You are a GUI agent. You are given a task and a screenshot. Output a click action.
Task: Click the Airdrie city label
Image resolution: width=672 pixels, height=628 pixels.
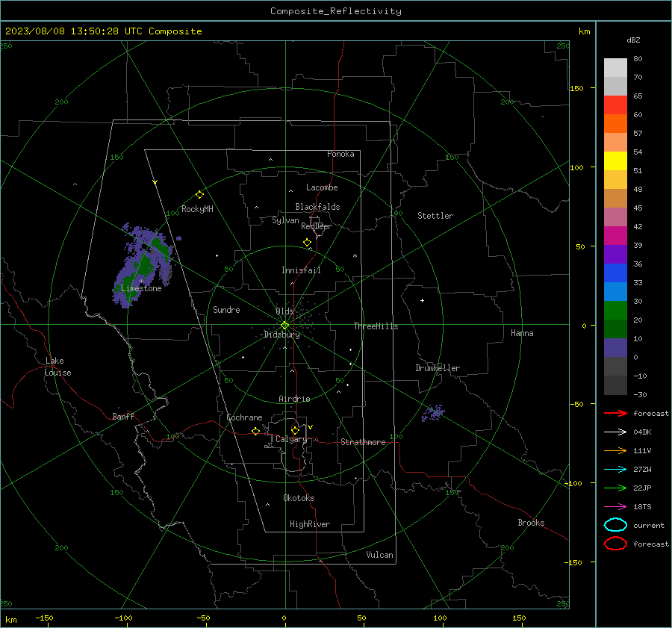[294, 399]
